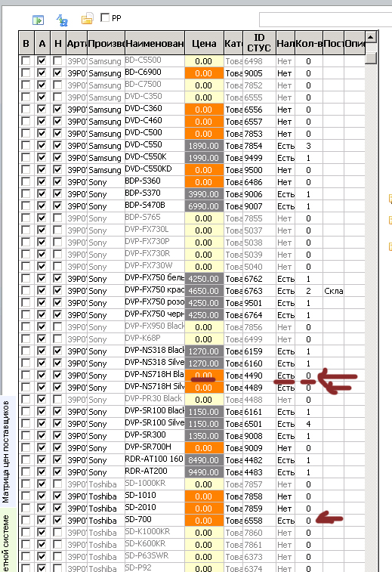Select the ID cell 6501
The image size is (392, 572).
coord(259,424)
